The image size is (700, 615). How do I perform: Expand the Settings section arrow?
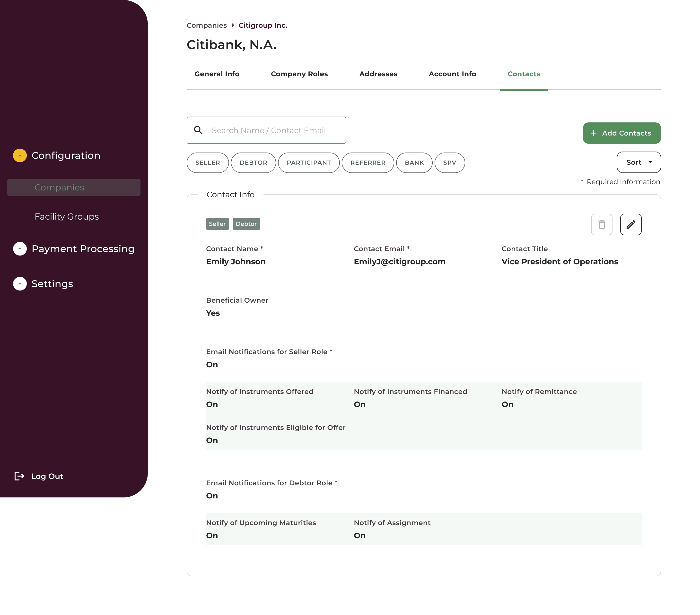20,284
